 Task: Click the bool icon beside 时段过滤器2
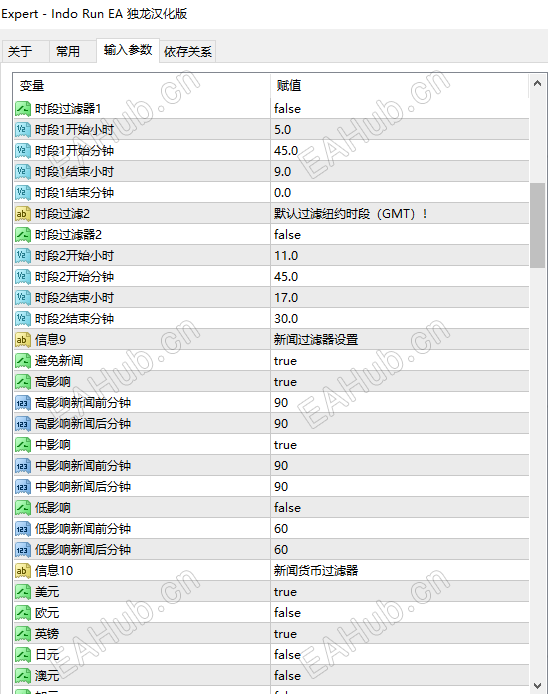[23, 235]
